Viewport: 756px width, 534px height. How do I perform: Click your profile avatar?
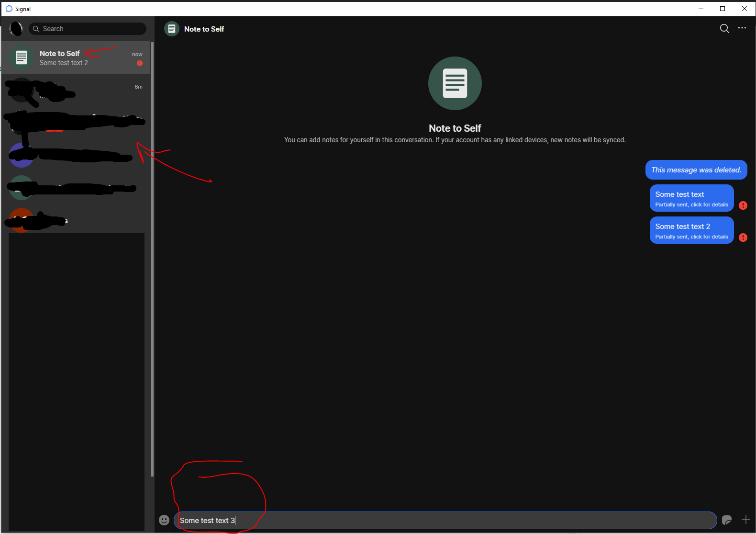pyautogui.click(x=16, y=29)
